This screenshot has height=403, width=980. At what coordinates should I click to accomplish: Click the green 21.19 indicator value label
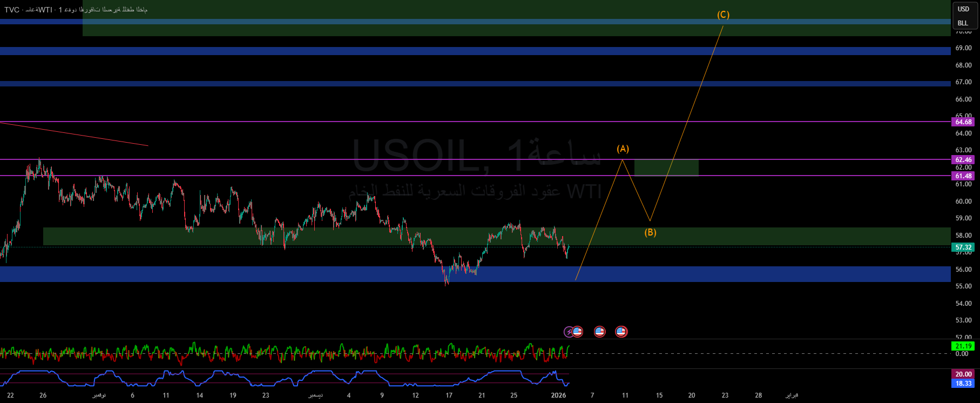(963, 346)
